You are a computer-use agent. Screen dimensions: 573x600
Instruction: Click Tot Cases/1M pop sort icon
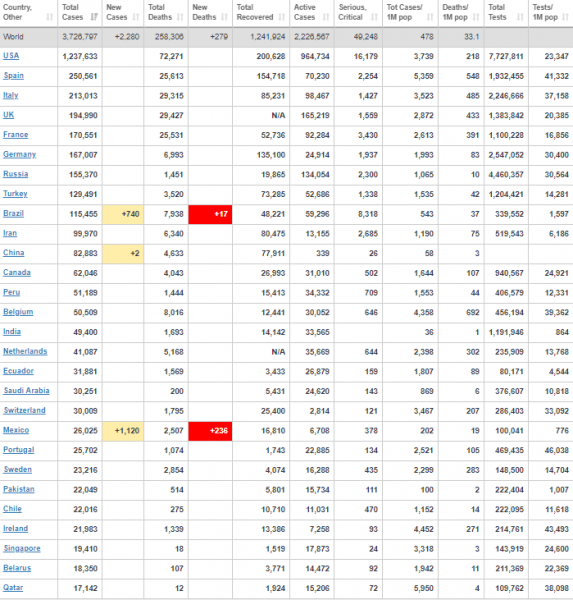pos(430,17)
